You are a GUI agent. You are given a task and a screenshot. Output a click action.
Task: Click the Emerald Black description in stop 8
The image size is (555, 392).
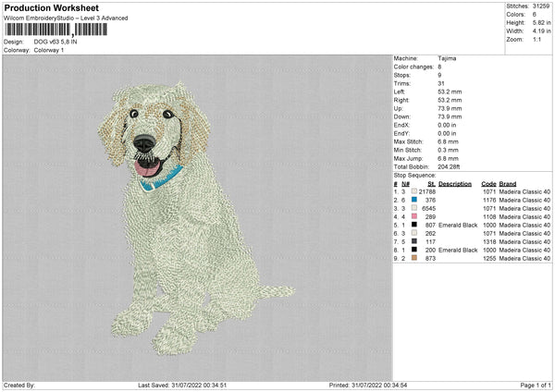pos(459,251)
